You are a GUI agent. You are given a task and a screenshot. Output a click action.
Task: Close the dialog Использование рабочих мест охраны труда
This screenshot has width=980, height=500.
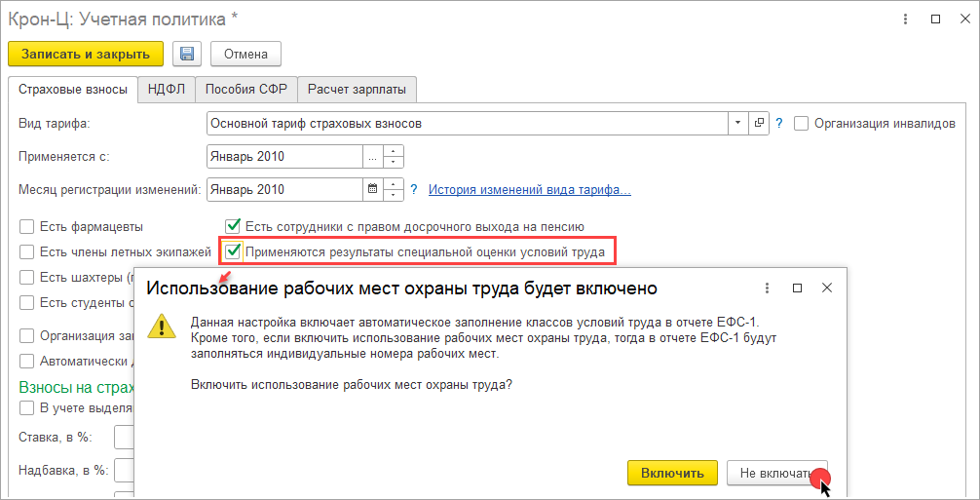[827, 288]
